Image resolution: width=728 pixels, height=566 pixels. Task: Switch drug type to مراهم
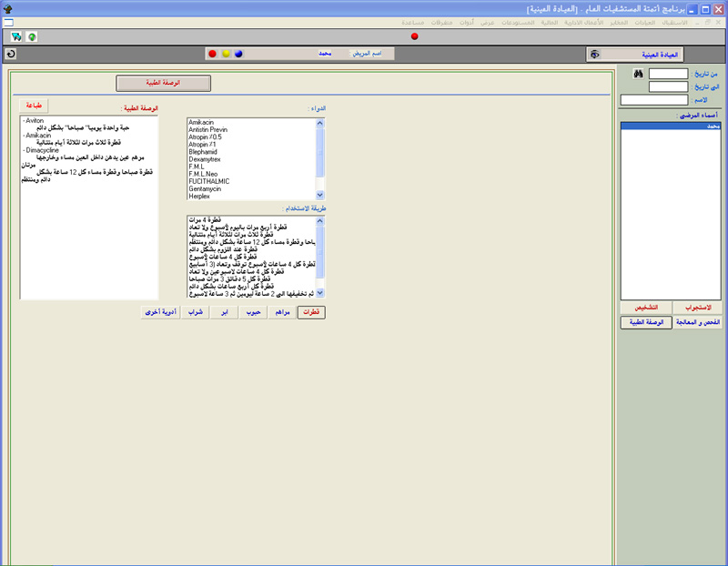coord(282,312)
